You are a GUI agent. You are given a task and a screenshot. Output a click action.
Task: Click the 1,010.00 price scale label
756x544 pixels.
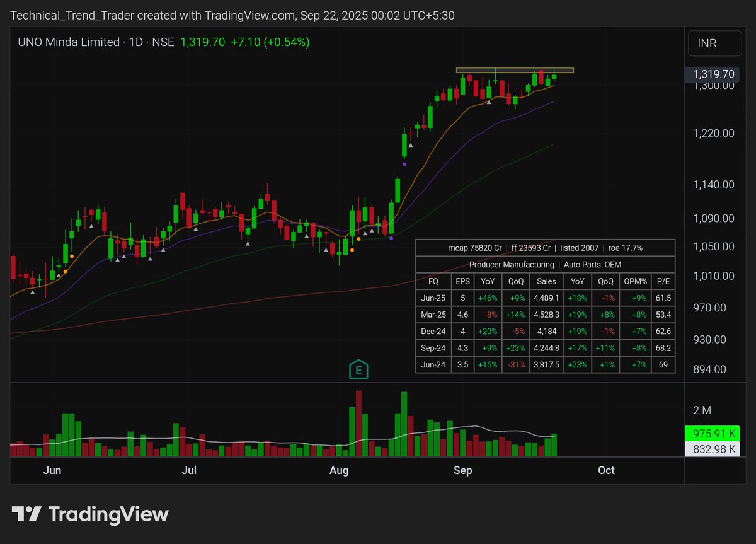(714, 276)
